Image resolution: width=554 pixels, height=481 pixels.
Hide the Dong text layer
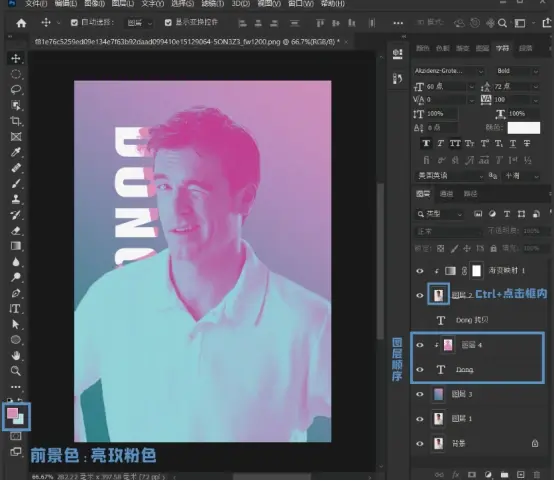pos(420,370)
